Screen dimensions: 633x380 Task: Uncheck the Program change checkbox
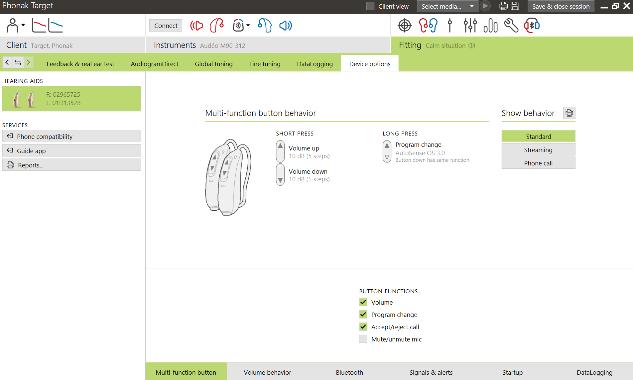click(x=363, y=314)
